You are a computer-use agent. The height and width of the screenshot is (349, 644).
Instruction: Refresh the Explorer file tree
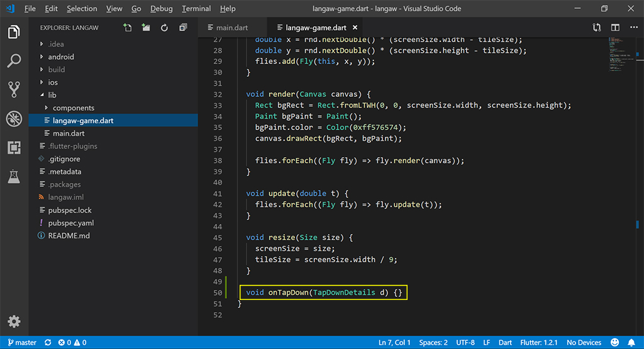click(x=164, y=28)
